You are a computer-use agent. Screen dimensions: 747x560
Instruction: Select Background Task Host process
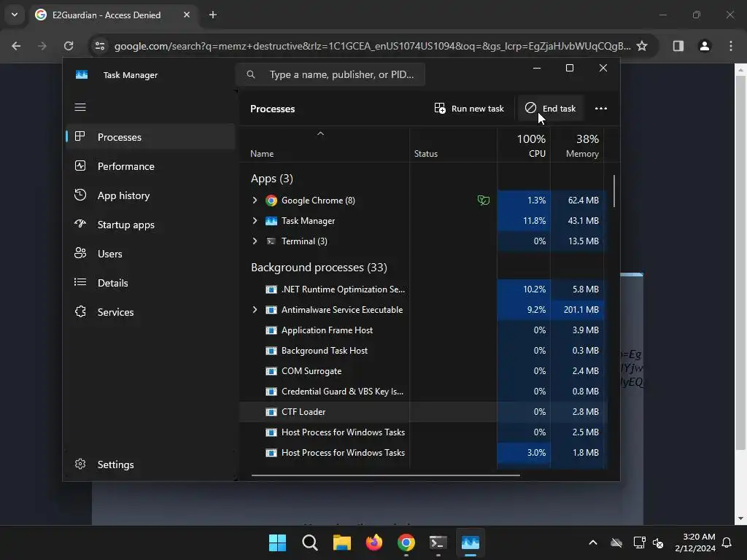click(422, 351)
